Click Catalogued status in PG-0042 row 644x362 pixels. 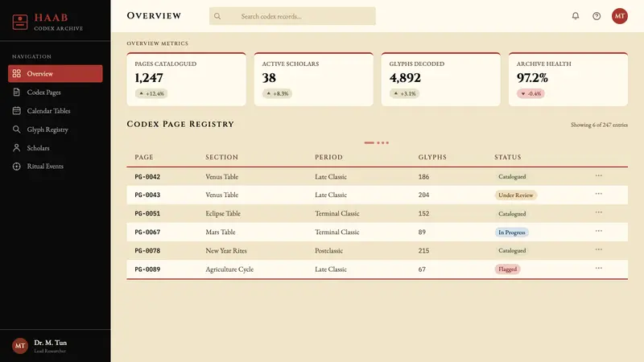[x=512, y=176]
